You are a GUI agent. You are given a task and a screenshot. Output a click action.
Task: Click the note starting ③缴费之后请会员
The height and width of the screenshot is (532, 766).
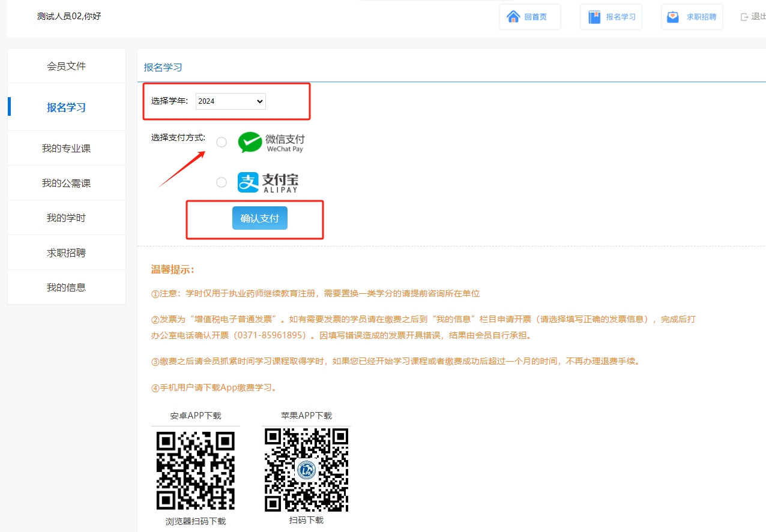[395, 362]
